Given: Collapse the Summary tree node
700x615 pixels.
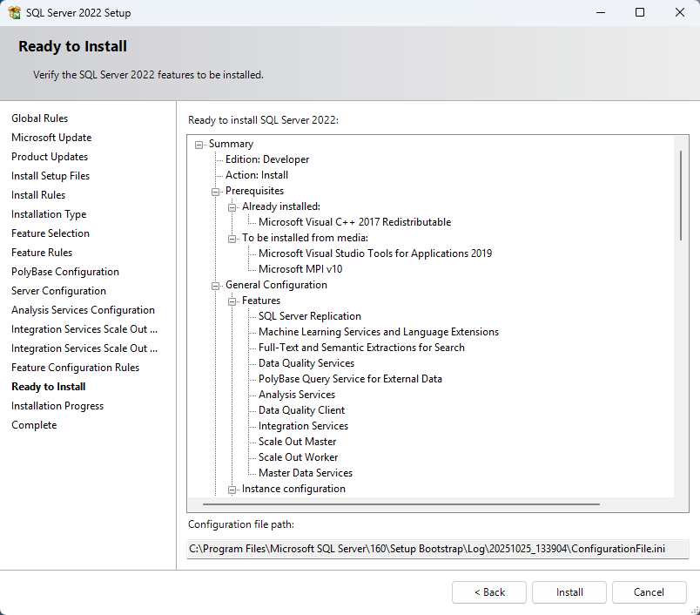Looking at the screenshot, I should tap(199, 145).
